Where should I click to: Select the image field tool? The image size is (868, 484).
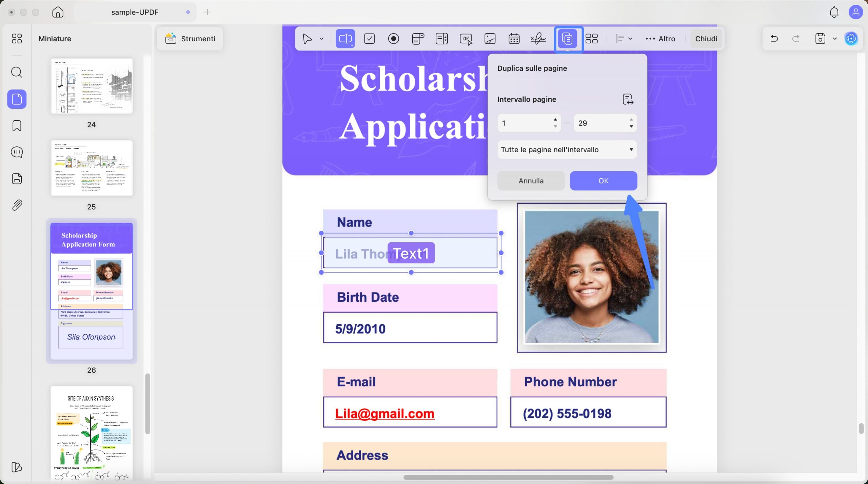[490, 39]
